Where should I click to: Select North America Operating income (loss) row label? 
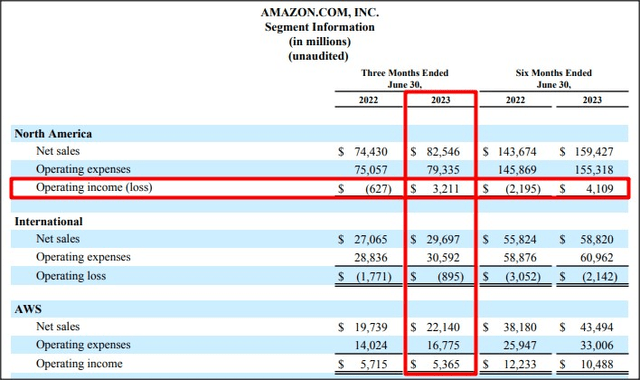tap(94, 187)
